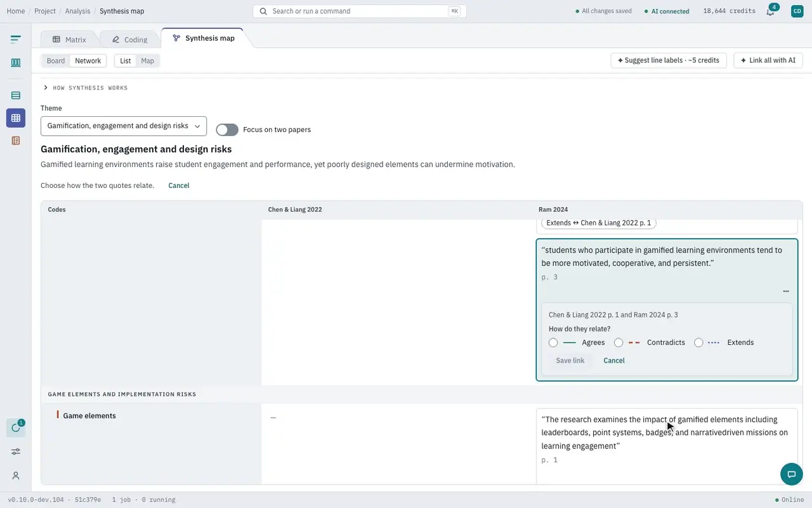This screenshot has height=508, width=812.
Task: Open the chat bubble button
Action: click(791, 474)
